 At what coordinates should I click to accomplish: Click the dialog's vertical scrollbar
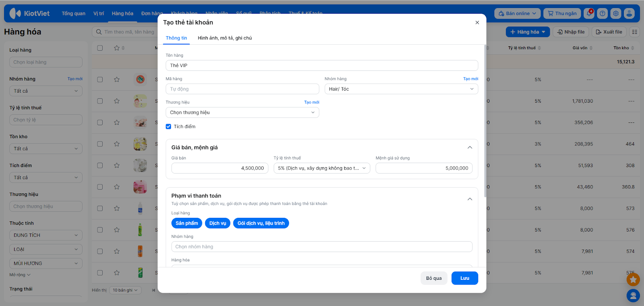[x=485, y=121]
